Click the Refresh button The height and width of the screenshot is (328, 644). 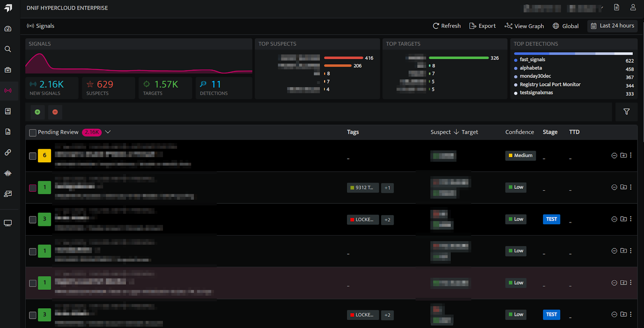(x=446, y=26)
